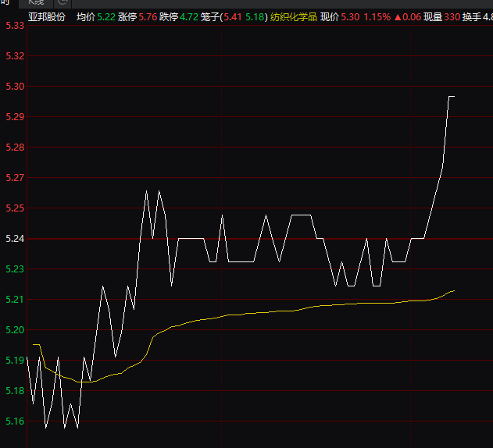
Task: Click the 5.16 price axis label
Action: tap(15, 421)
